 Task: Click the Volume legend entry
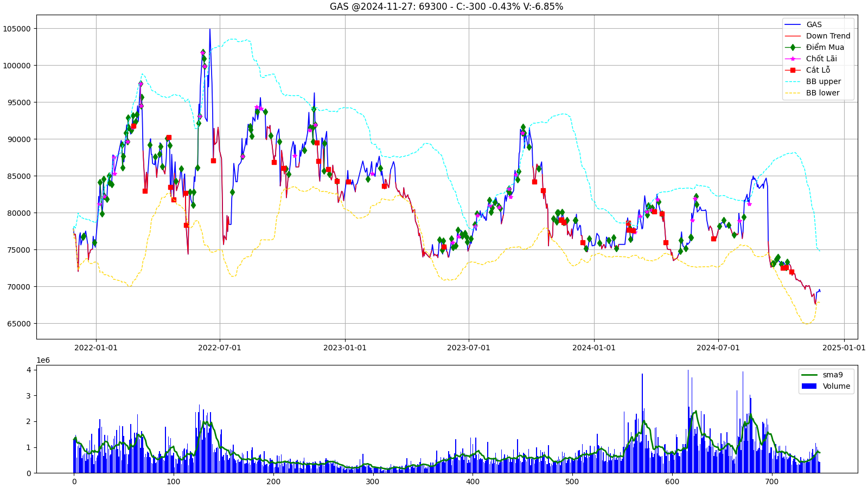(x=826, y=386)
